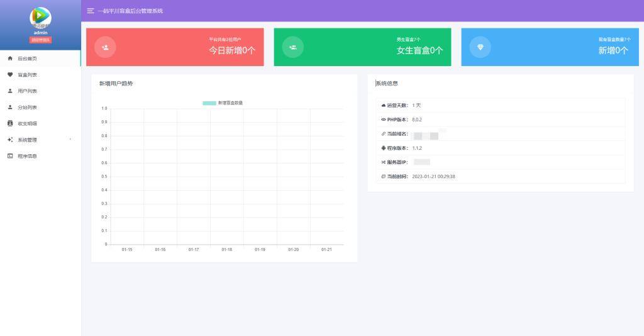Click the sparkle icon beside 系统管理
The height and width of the screenshot is (336, 644).
tap(10, 140)
